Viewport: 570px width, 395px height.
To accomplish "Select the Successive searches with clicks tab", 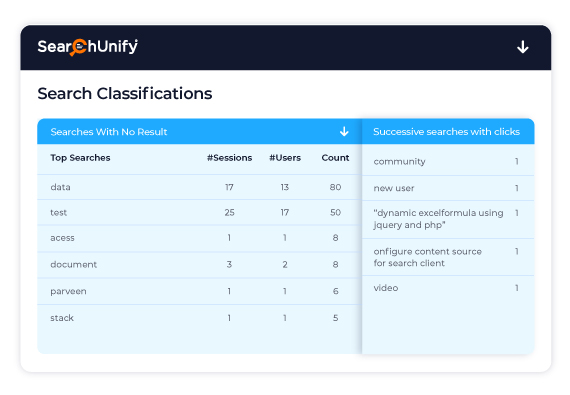I will coord(448,132).
